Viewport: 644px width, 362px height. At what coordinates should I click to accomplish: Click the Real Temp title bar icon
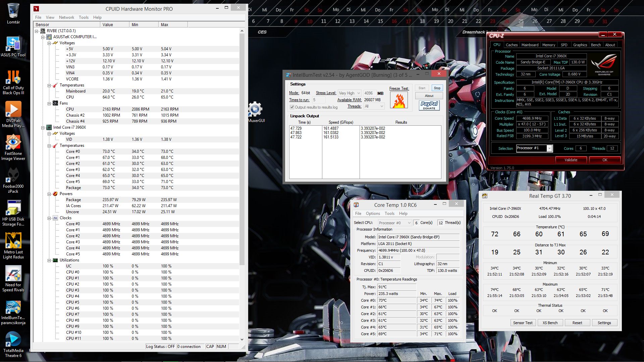pos(485,196)
